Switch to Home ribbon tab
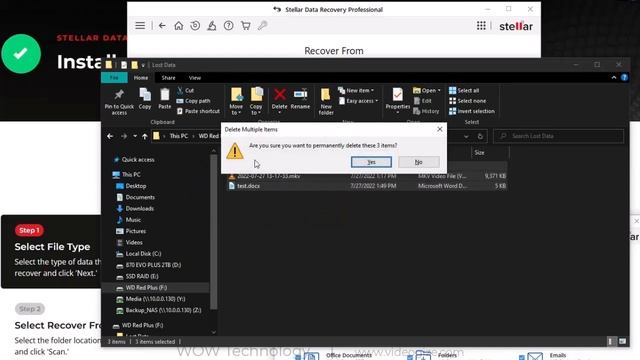 point(141,78)
